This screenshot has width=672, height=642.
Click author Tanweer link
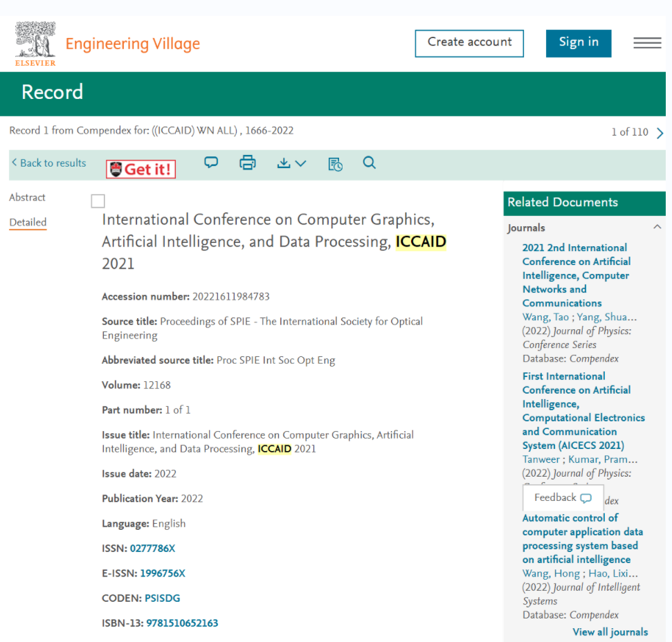click(541, 459)
